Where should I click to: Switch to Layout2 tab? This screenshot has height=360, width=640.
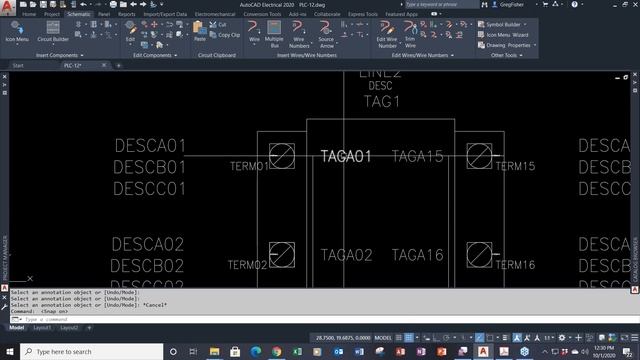[69, 328]
